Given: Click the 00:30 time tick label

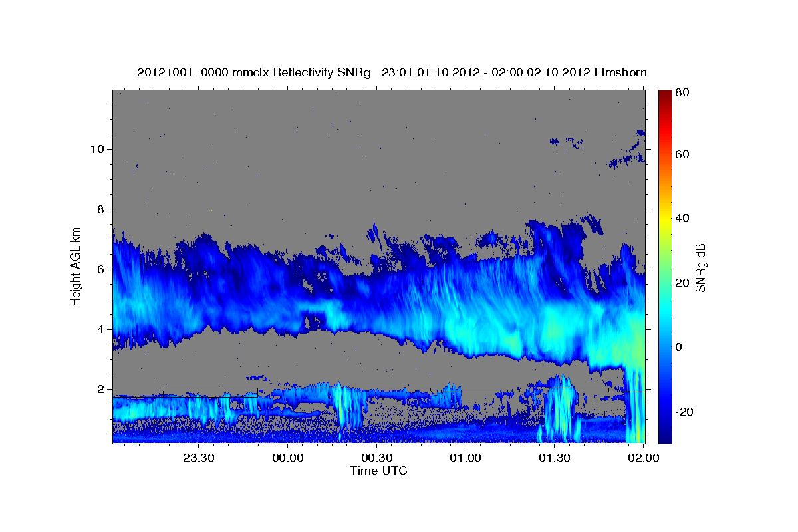Looking at the screenshot, I should (376, 458).
